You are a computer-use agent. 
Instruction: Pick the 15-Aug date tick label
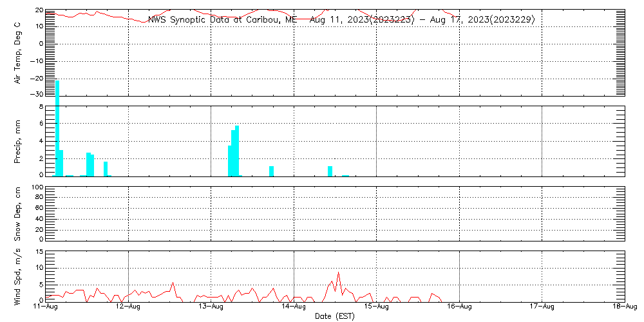tap(376, 307)
